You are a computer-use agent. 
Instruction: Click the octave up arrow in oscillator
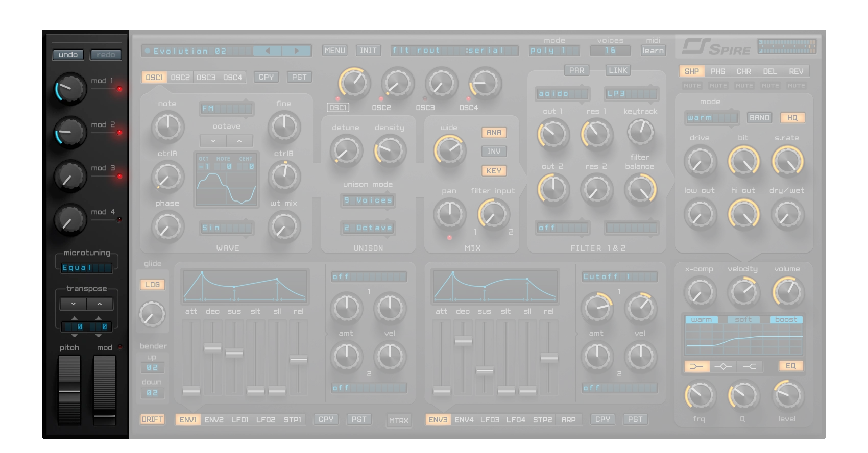[239, 141]
